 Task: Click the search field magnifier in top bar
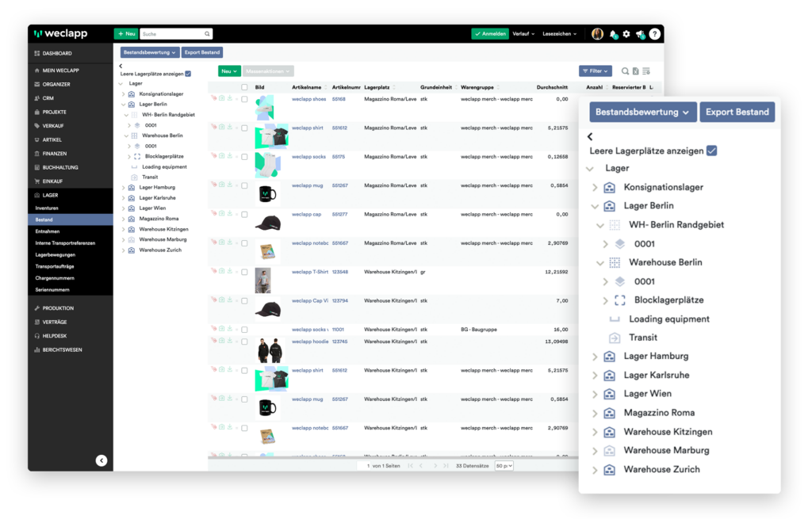[x=207, y=34]
